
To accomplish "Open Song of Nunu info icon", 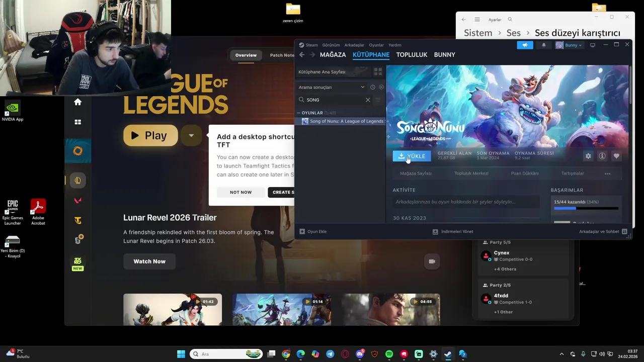I will [x=602, y=156].
